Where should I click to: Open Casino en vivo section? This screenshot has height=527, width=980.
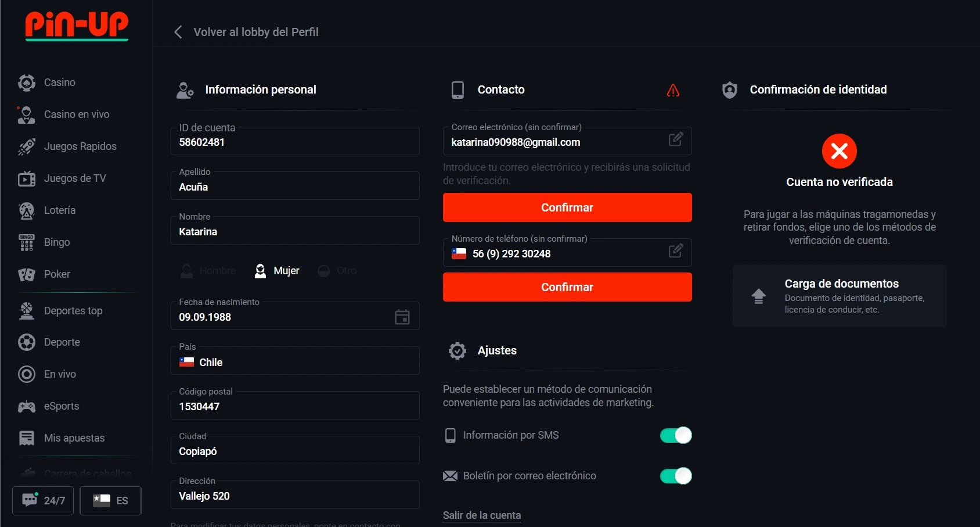[76, 114]
